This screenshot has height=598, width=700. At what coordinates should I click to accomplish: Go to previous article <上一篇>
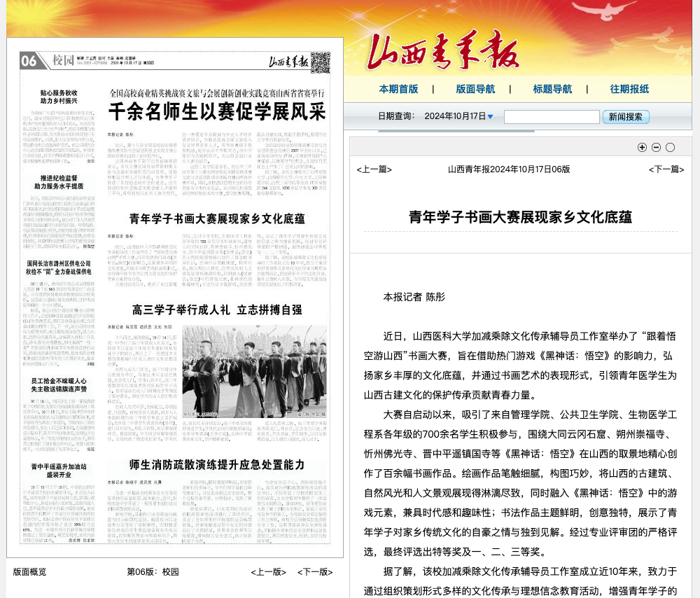point(374,169)
